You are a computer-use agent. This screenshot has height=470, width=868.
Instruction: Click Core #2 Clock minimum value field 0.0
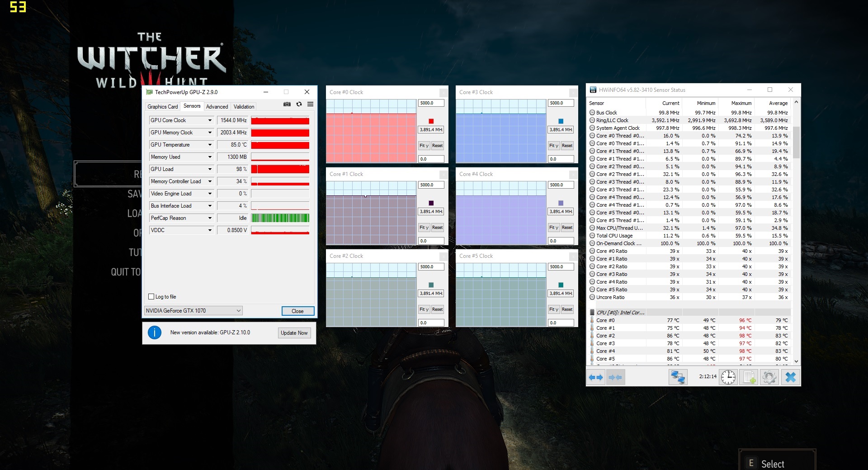[x=431, y=323]
